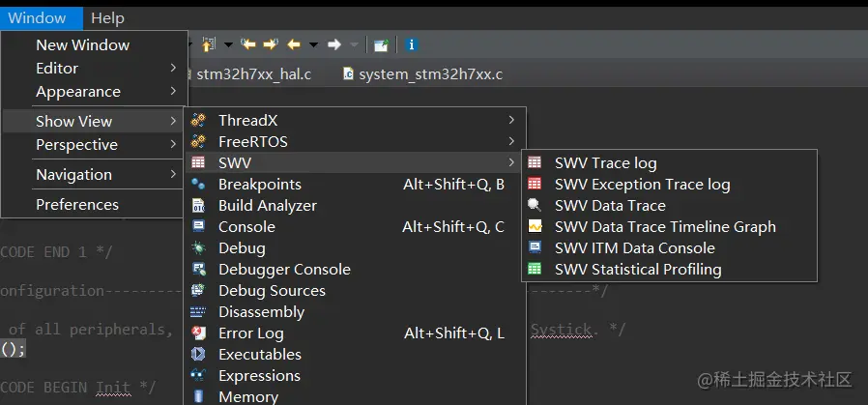This screenshot has width=868, height=405.
Task: Show the Expressions view
Action: 355,376
